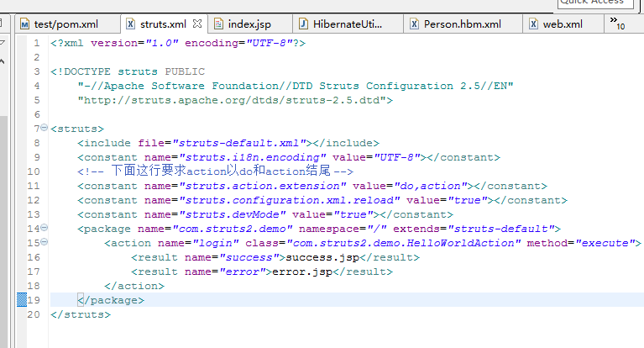Click the DOCTYPE struts PUBLIC text
644x348 pixels.
tap(128, 71)
